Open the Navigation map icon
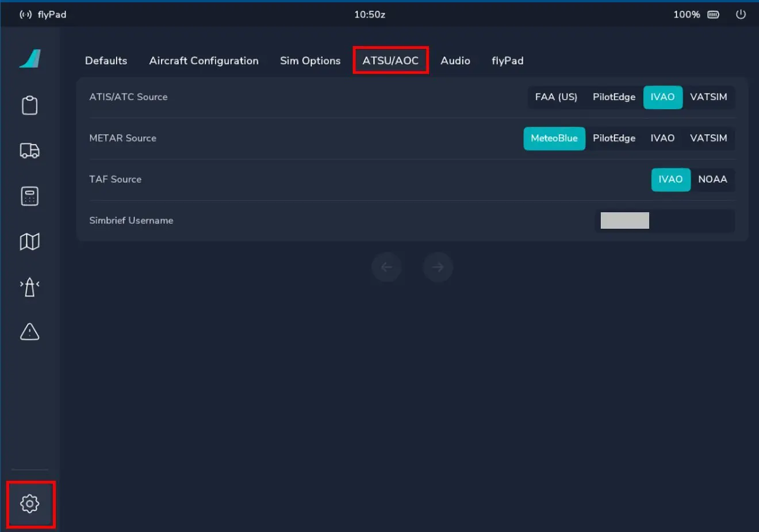Screen dimensions: 759x532 click(x=30, y=242)
